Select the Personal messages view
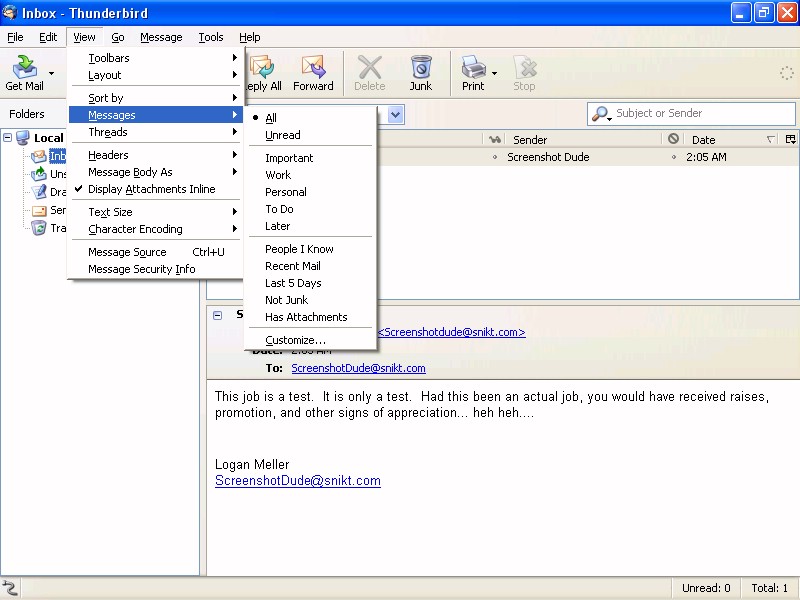Screen dimensions: 800x600 tap(311, 192)
